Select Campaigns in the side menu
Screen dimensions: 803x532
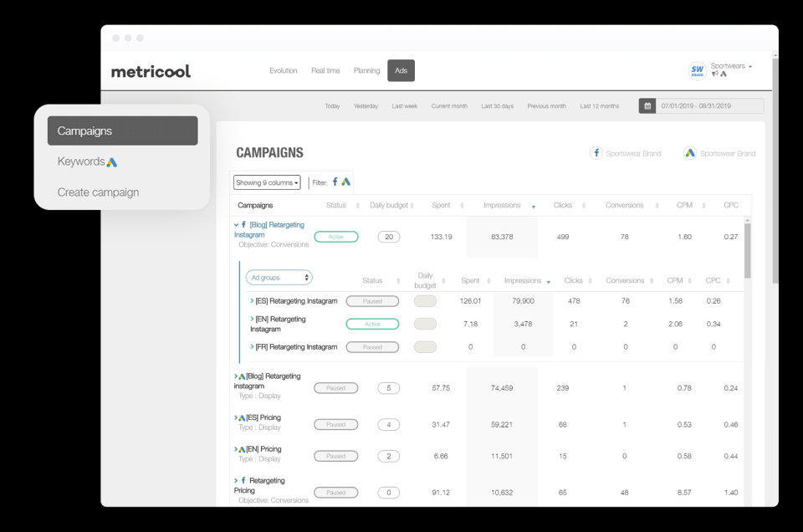click(x=122, y=130)
